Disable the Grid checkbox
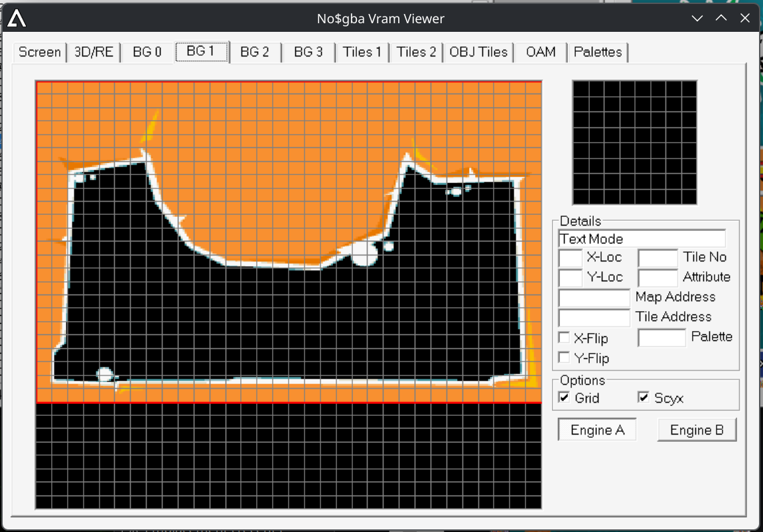The height and width of the screenshot is (532, 763). (x=565, y=398)
